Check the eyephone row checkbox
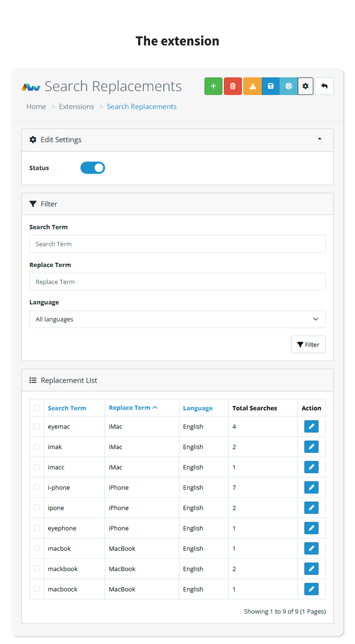Screen dimensions: 355x644 (x=36, y=528)
